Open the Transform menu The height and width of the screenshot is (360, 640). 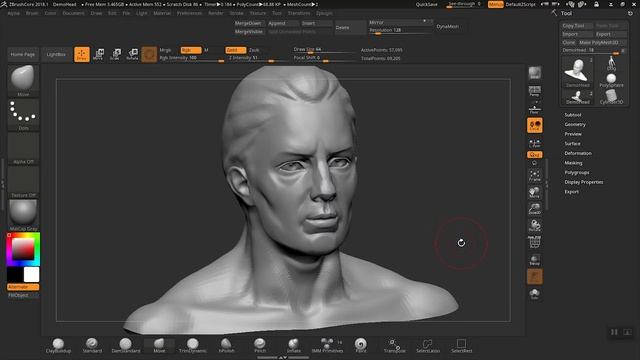(x=299, y=13)
